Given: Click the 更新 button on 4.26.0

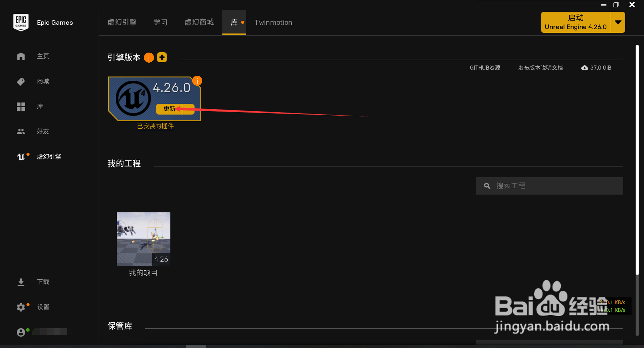Looking at the screenshot, I should pyautogui.click(x=169, y=109).
